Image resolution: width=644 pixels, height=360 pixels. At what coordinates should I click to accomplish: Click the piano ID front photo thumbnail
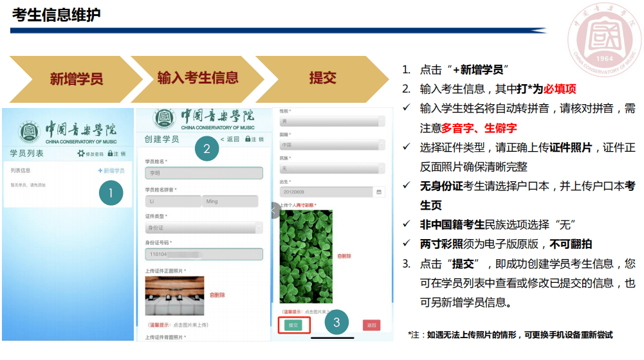[x=174, y=296]
